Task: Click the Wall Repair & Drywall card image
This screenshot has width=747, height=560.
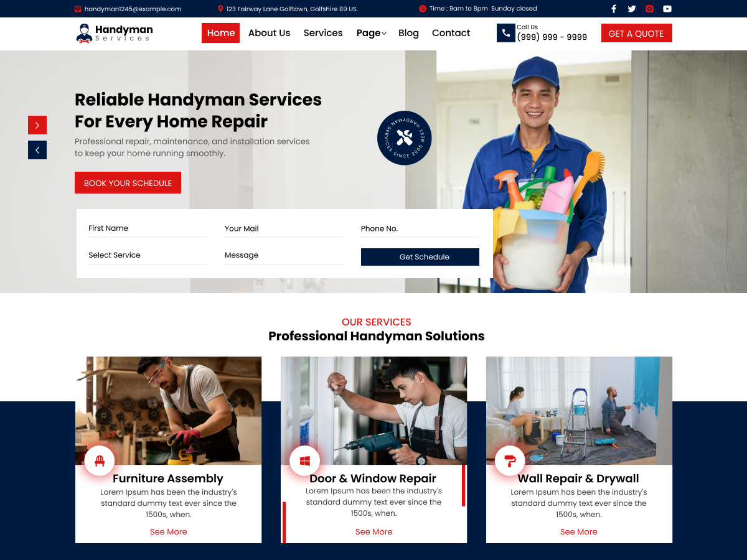Action: coord(579,411)
